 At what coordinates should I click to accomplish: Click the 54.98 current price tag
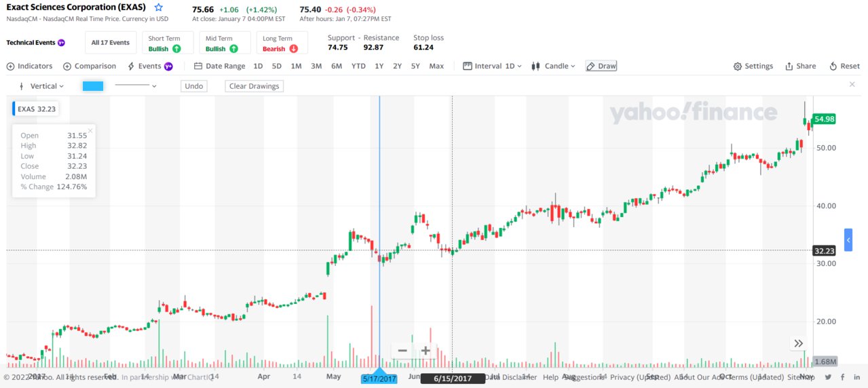[x=825, y=119]
